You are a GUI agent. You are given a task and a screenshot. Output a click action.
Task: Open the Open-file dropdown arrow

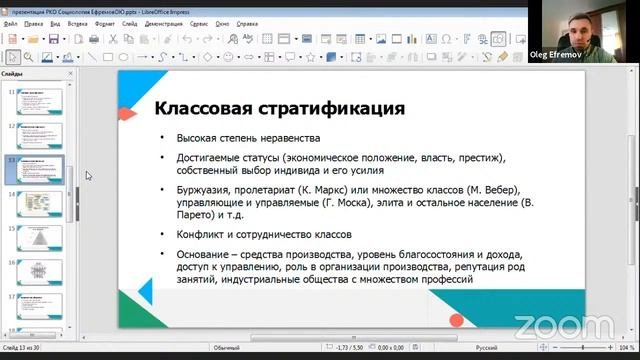(43, 39)
